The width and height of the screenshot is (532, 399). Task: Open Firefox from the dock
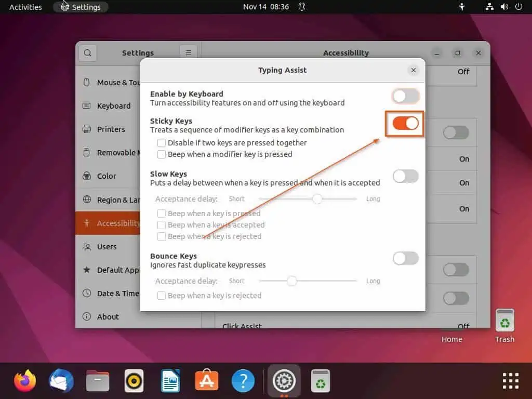pyautogui.click(x=25, y=381)
